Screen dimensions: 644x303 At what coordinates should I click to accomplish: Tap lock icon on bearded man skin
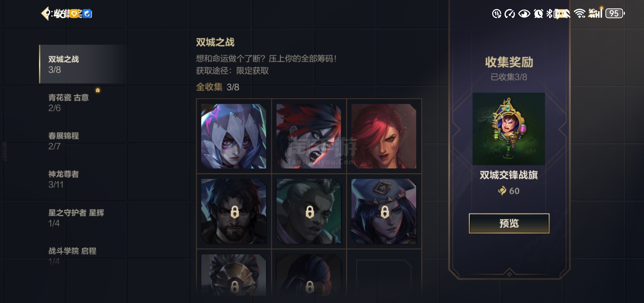235,212
